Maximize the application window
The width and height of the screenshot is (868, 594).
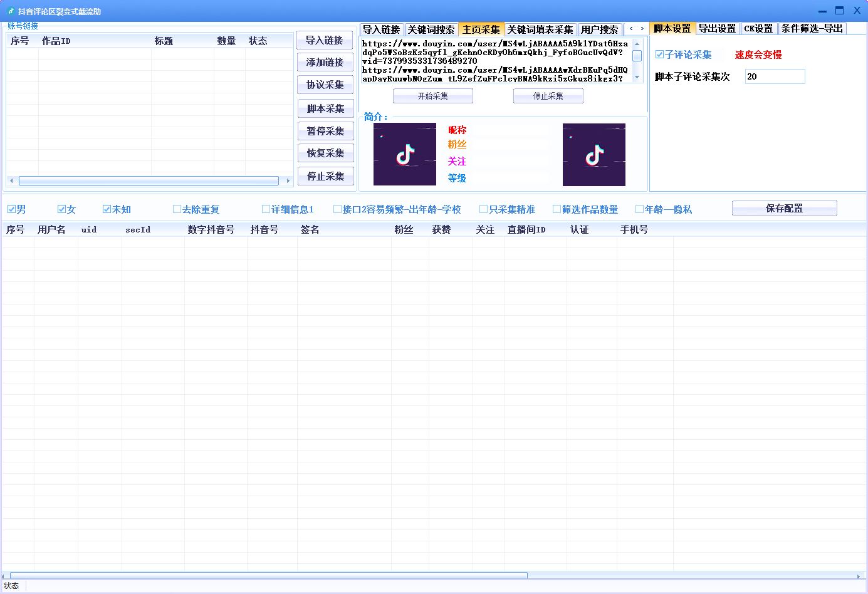[x=839, y=11]
